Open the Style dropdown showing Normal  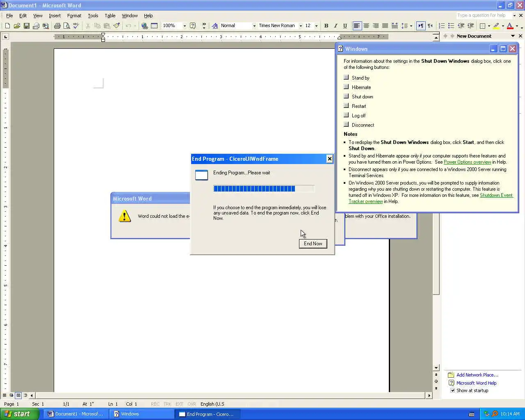click(254, 25)
